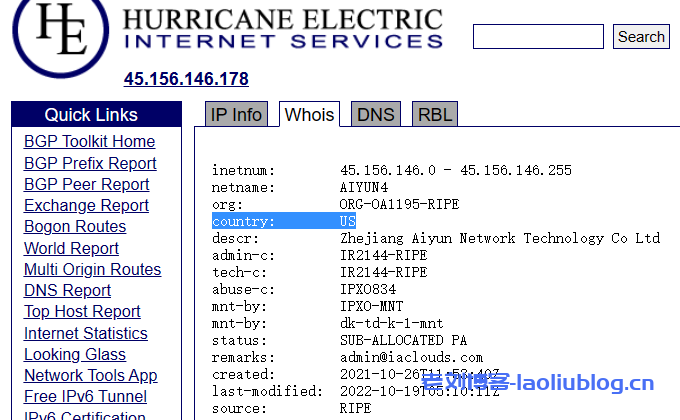The image size is (680, 420).
Task: Open Multi Origin Routes link
Action: click(92, 269)
